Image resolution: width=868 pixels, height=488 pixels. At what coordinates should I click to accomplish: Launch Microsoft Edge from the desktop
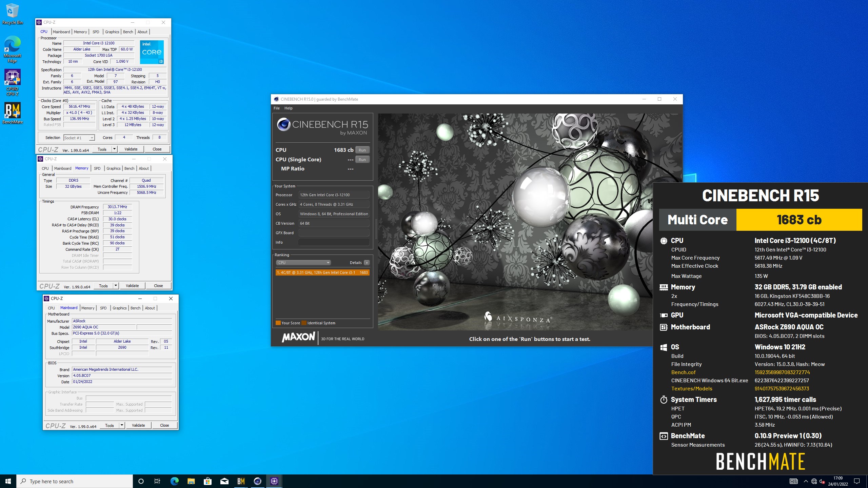point(12,49)
